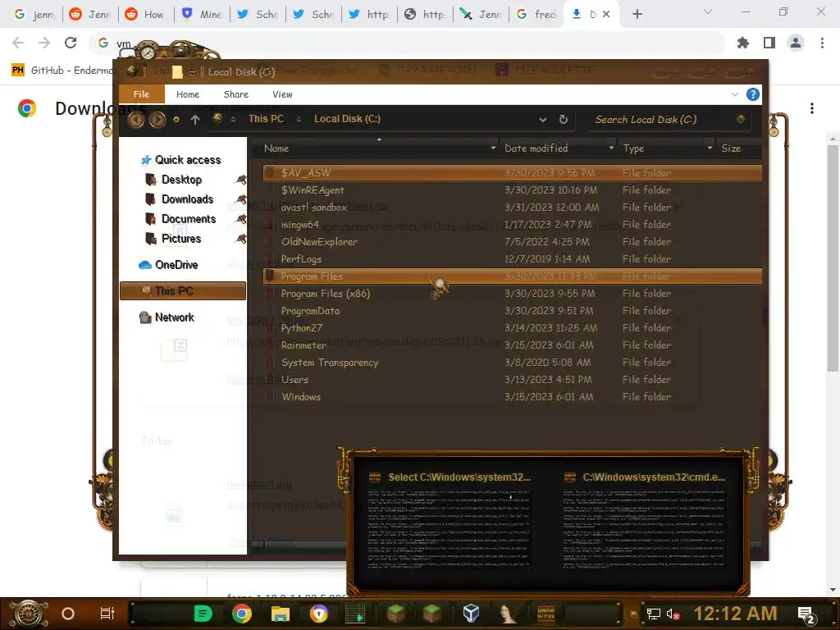
Task: Open recent locations dropdown arrow
Action: pyautogui.click(x=176, y=120)
